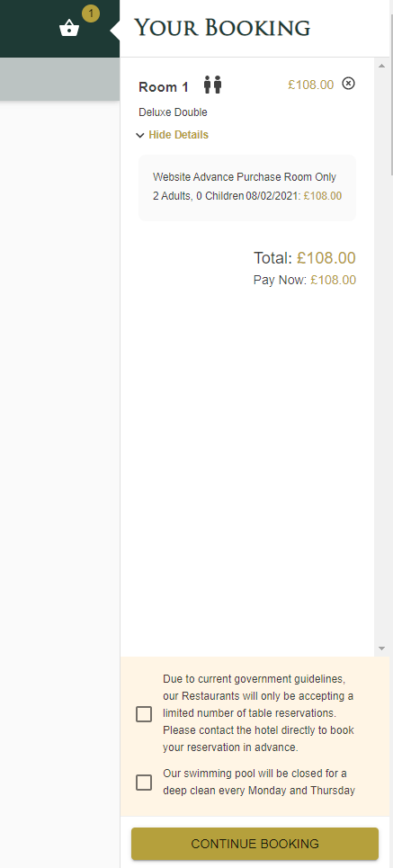This screenshot has width=393, height=868.
Task: Click the basket item count badge
Action: click(x=90, y=13)
